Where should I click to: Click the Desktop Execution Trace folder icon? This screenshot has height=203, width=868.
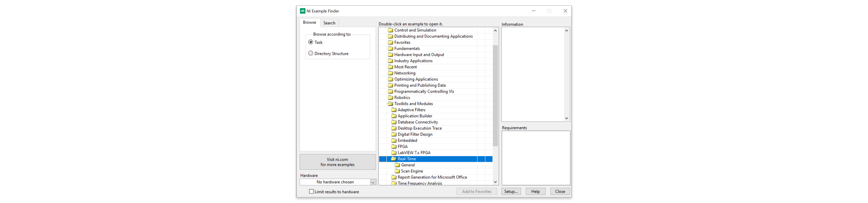(x=394, y=128)
